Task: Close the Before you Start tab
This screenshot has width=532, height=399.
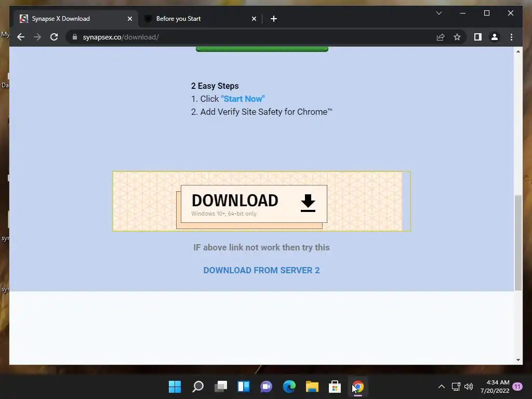Action: [254, 19]
